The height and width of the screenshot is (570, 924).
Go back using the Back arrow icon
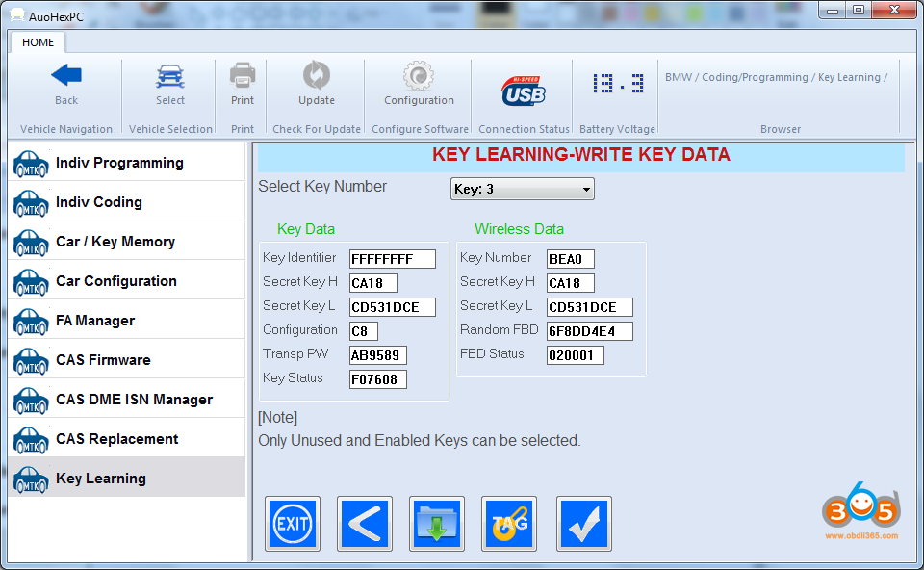tap(66, 75)
